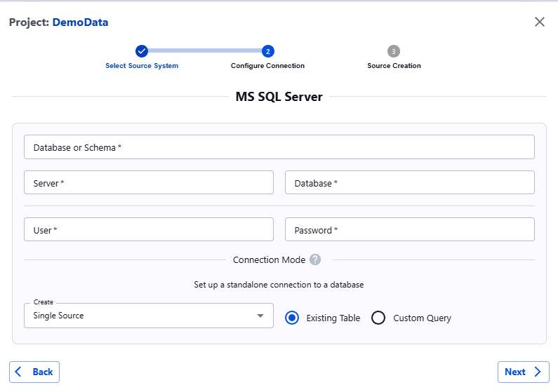The width and height of the screenshot is (558, 392).
Task: Focus the User input field
Action: point(148,229)
